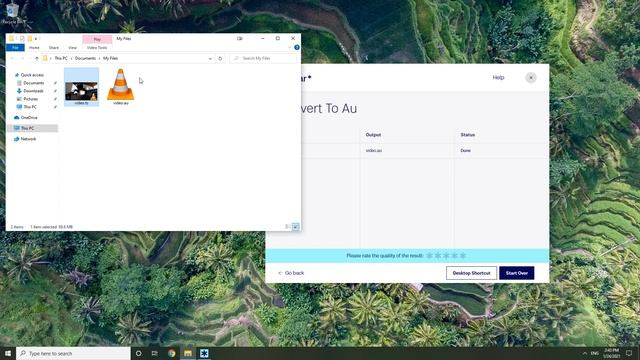Screen dimensions: 640x360
Task: Click Documents in the address bar path
Action: point(85,58)
